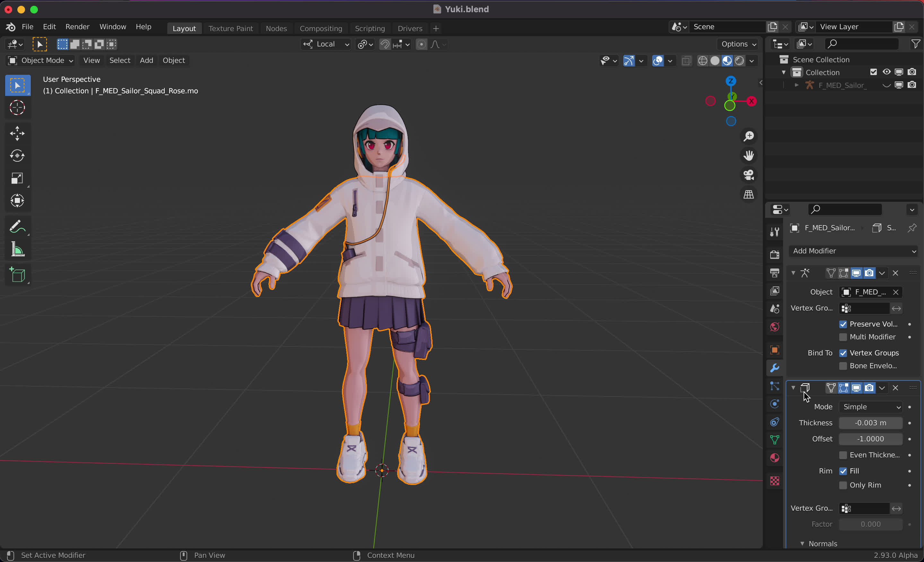Select the Move tool in the toolbar
Viewport: 924px width, 562px height.
pyautogui.click(x=17, y=133)
